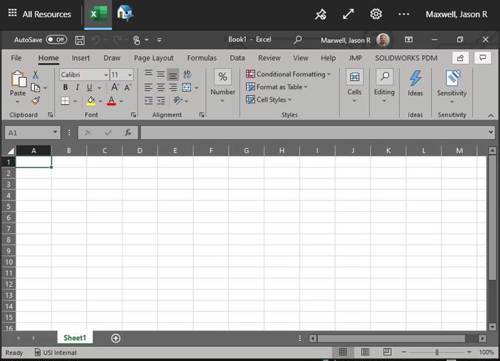
Task: Click the title bar search magnifier
Action: pos(298,40)
